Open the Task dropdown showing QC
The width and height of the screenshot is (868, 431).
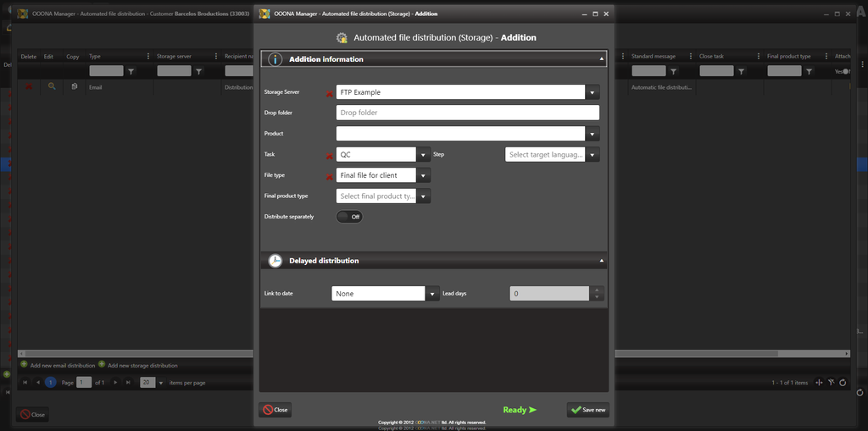[424, 155]
